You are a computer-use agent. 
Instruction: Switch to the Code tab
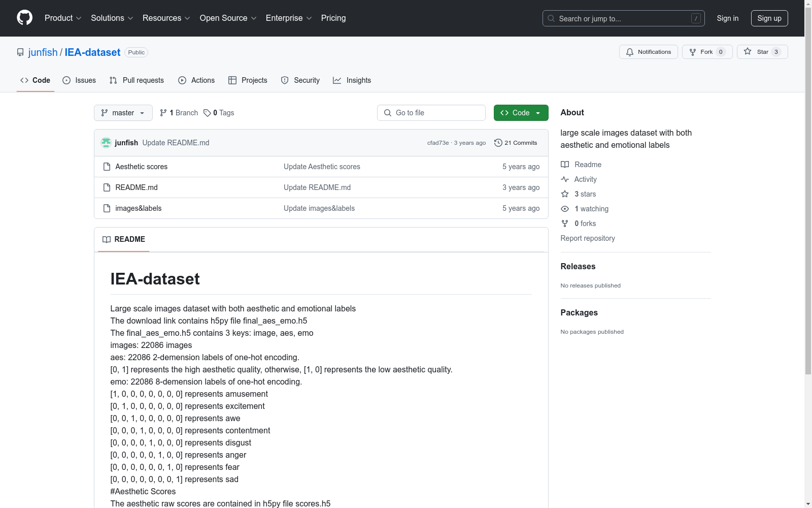36,80
